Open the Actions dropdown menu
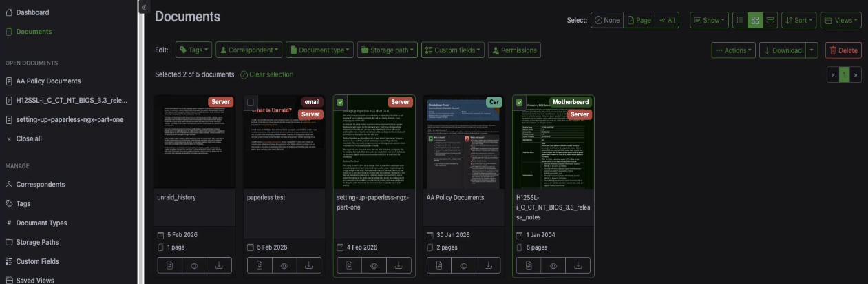The height and width of the screenshot is (284, 868). 733,50
